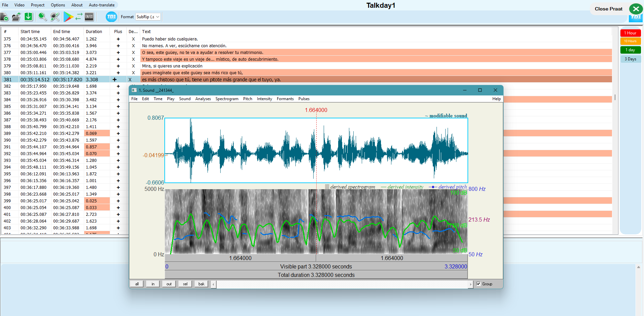Click the magnifier with pencil find-replace icon
Screen dimensions: 644x316
click(55, 17)
